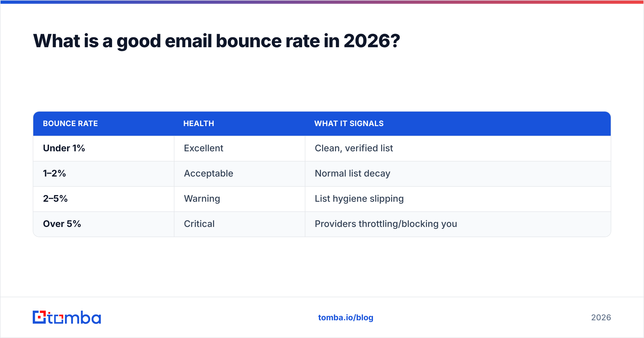Click the 'Over 5%' cell
The image size is (644, 338).
(x=104, y=224)
